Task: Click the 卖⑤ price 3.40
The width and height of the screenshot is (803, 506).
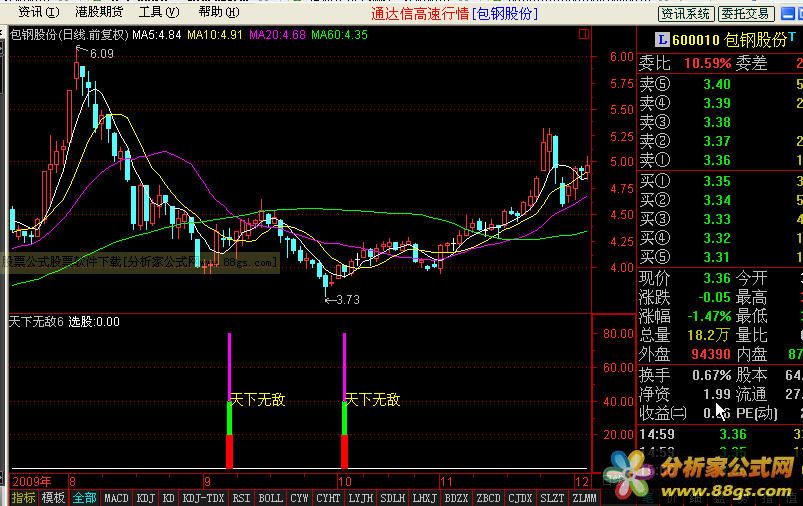Action: [717, 84]
